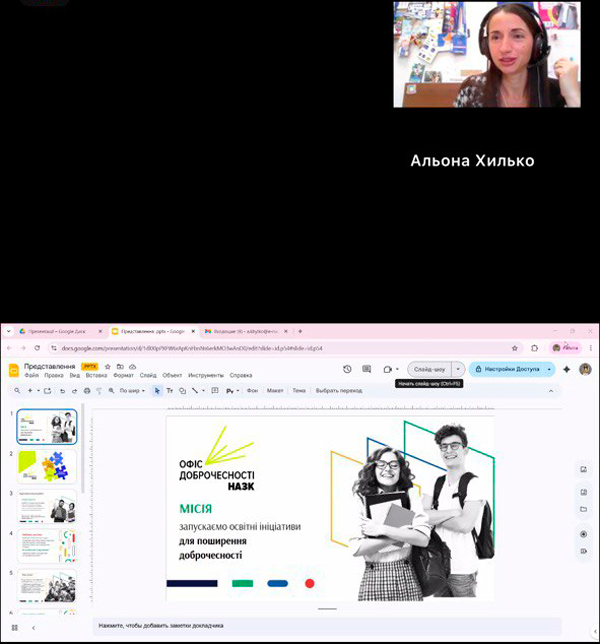Click the print icon in toolbar
The image size is (600, 644).
pyautogui.click(x=87, y=391)
